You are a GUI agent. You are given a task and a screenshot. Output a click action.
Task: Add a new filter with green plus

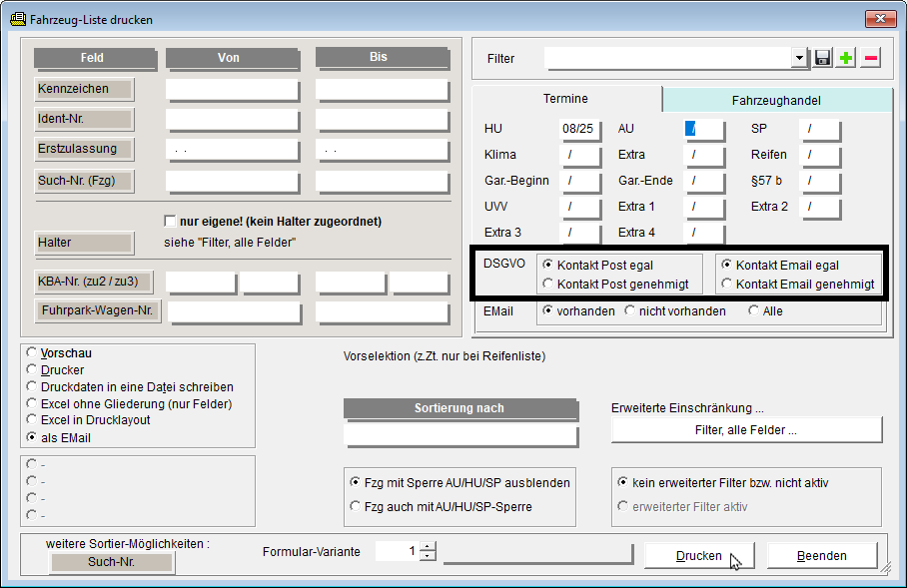(846, 58)
